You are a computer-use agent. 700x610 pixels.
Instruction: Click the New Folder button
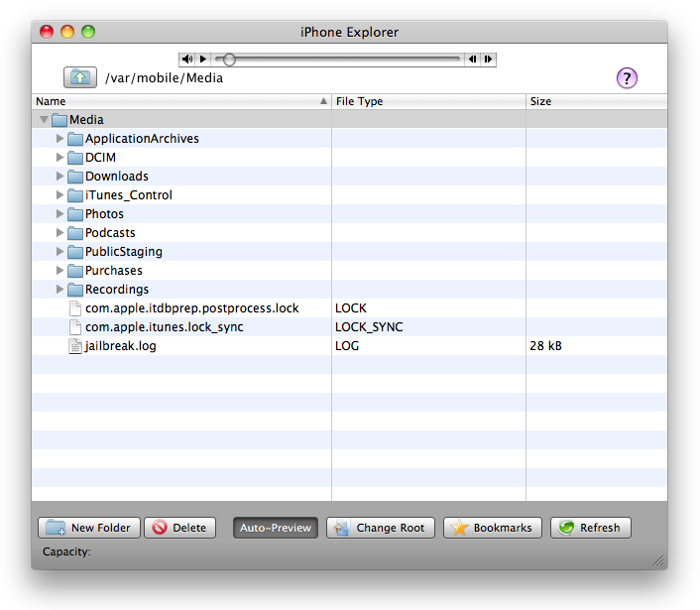pyautogui.click(x=89, y=528)
